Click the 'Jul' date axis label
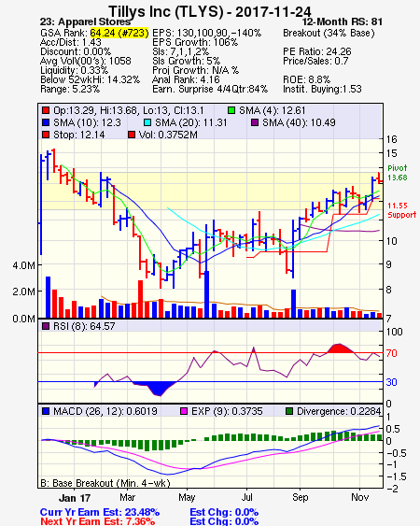This screenshot has height=526, width=420. pyautogui.click(x=246, y=497)
